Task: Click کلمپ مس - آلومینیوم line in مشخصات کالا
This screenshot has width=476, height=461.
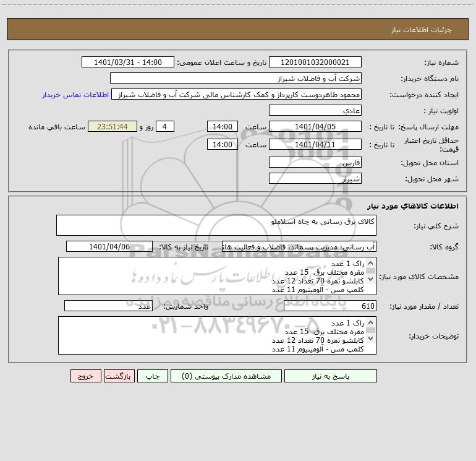Action: [x=318, y=290]
